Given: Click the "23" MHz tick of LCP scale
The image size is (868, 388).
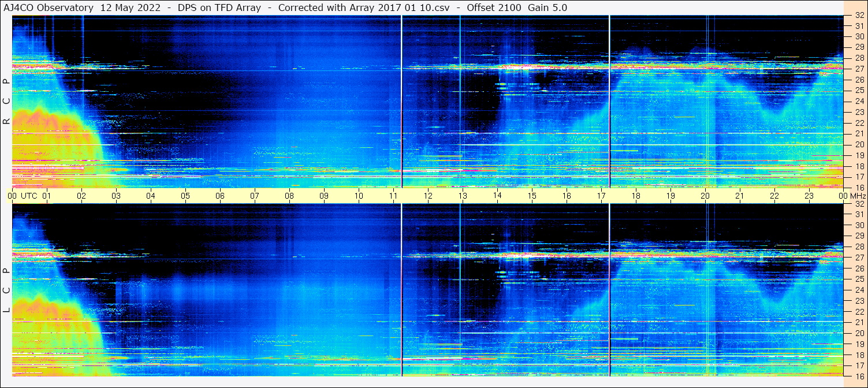Looking at the screenshot, I should click(859, 301).
